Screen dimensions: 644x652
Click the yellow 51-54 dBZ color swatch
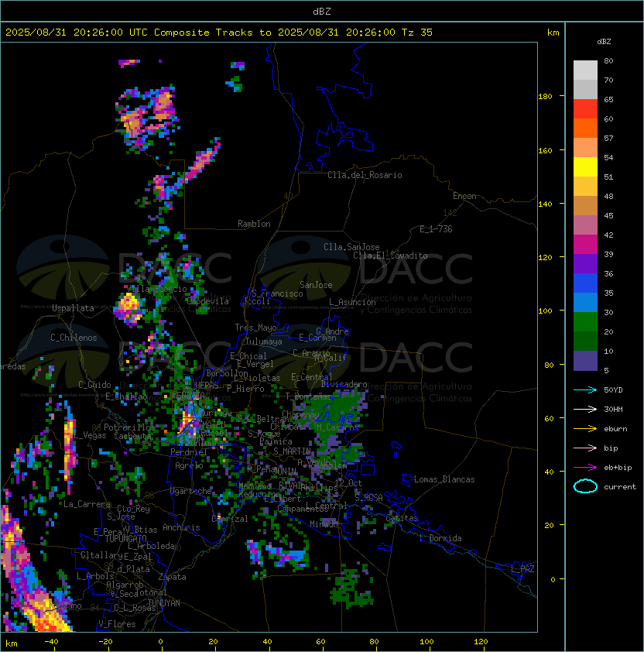pos(585,167)
